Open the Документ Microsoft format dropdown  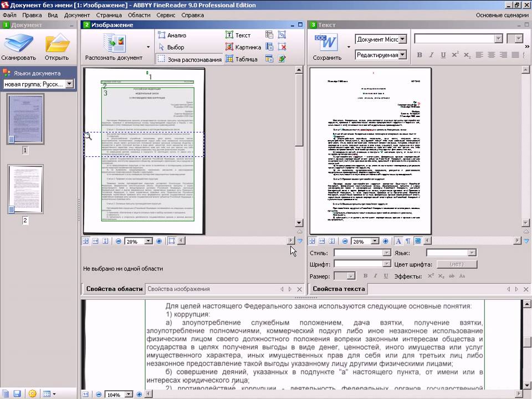[x=402, y=39]
